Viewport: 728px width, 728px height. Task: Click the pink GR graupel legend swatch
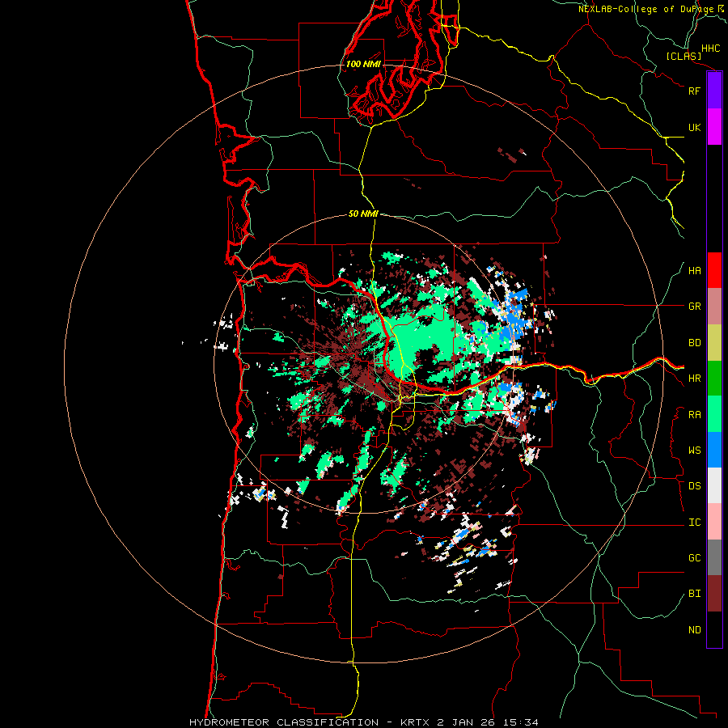tap(714, 307)
